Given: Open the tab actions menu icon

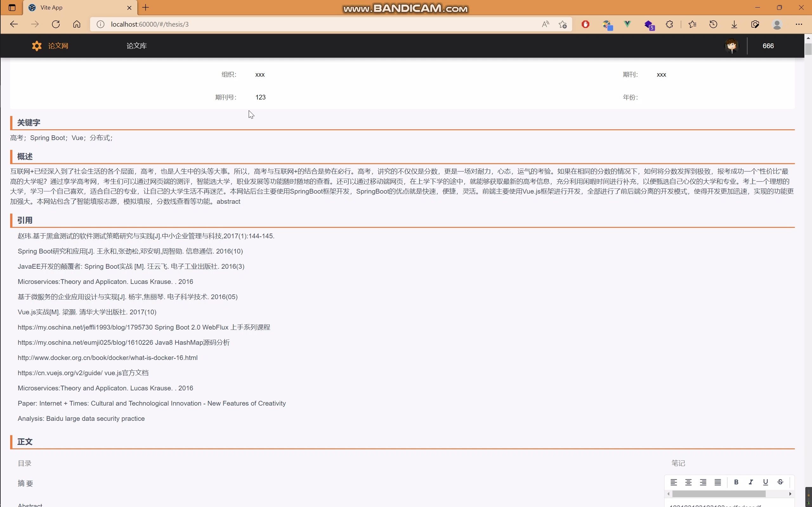Looking at the screenshot, I should pos(12,7).
